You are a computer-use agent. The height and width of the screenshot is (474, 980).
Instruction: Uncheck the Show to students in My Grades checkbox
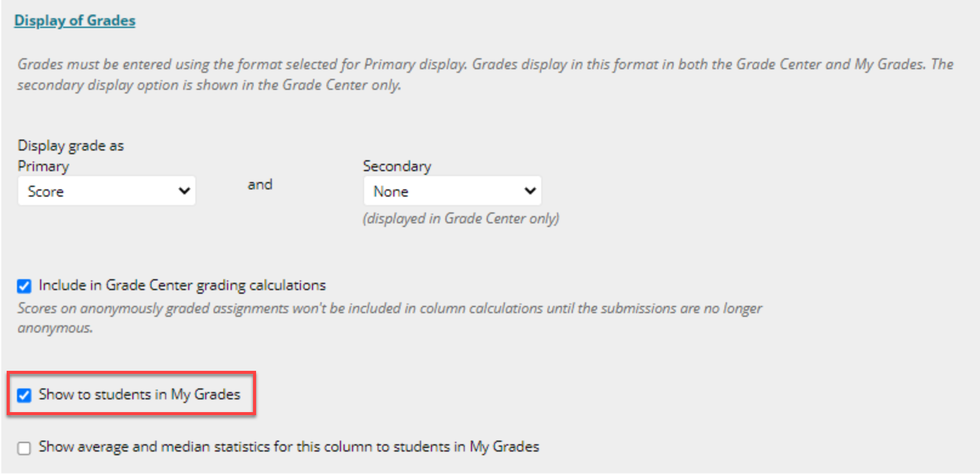click(24, 395)
